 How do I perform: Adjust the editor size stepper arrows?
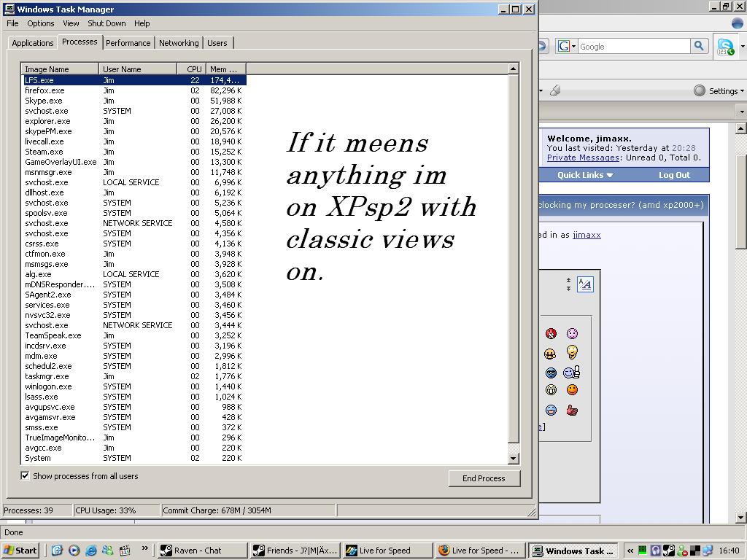568,284
